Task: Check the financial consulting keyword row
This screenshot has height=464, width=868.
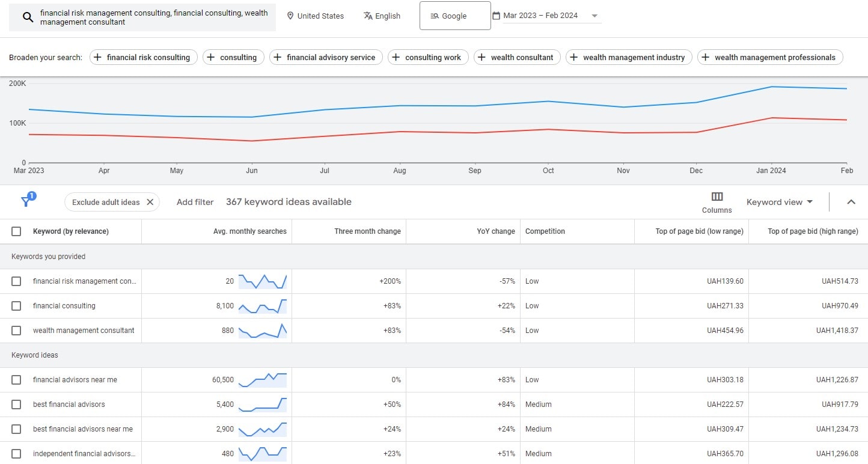Action: click(x=16, y=306)
